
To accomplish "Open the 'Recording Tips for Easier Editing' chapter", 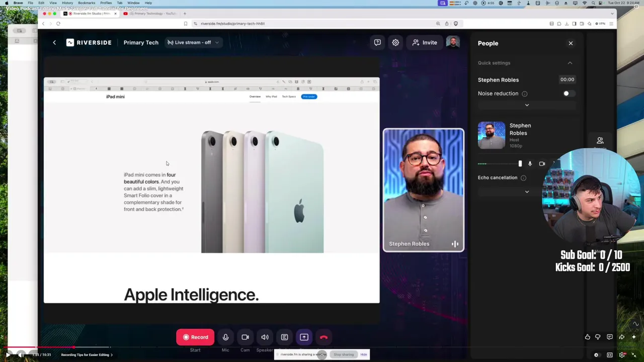I will click(87, 355).
